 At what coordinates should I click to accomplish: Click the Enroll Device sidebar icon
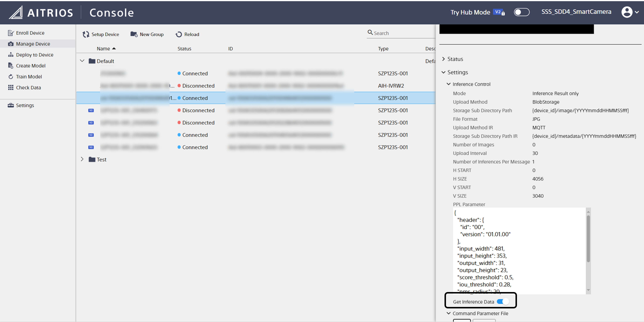[x=11, y=33]
